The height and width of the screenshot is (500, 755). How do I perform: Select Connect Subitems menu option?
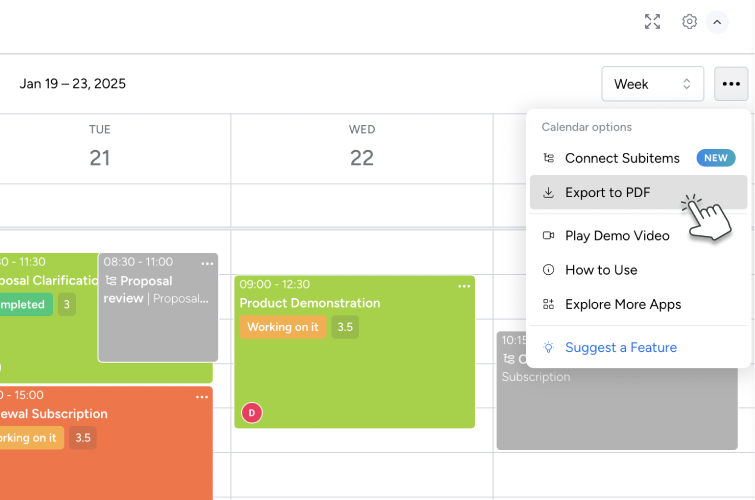[x=621, y=158]
